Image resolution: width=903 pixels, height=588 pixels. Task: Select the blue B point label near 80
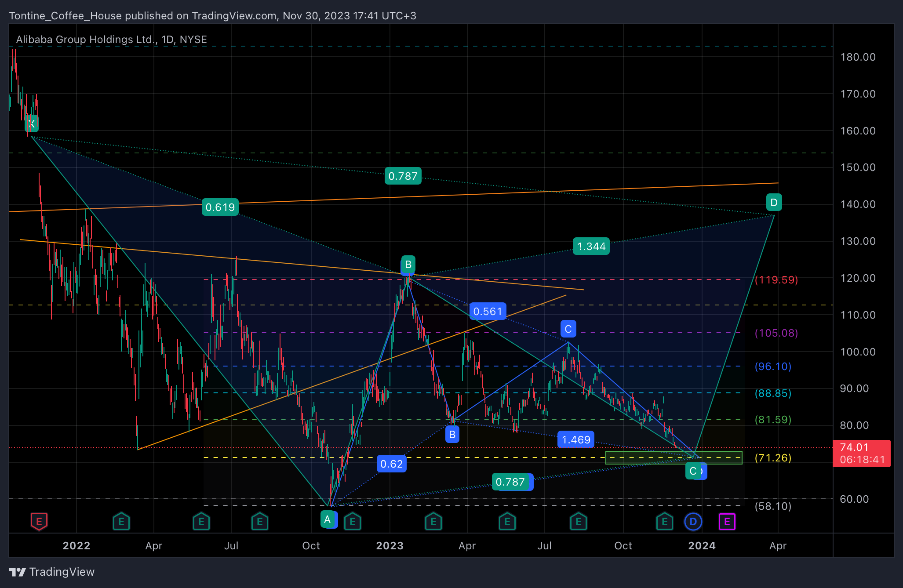(x=452, y=435)
